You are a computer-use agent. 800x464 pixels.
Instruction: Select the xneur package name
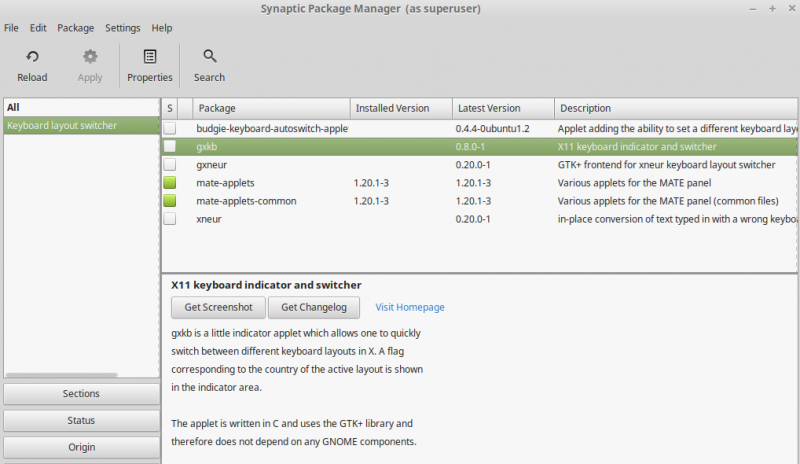pyautogui.click(x=209, y=219)
